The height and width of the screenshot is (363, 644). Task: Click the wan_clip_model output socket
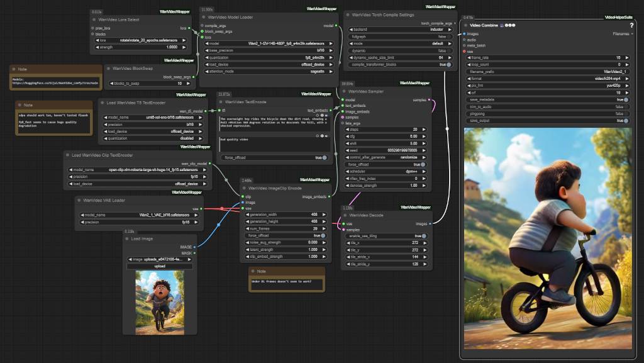pyautogui.click(x=210, y=164)
